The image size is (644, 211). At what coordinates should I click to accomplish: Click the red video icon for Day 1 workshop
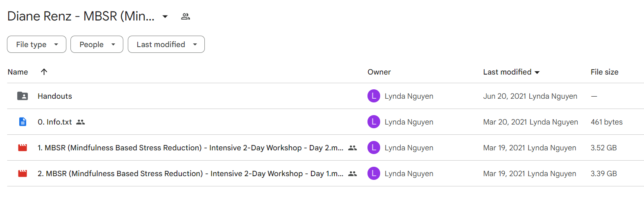click(23, 173)
